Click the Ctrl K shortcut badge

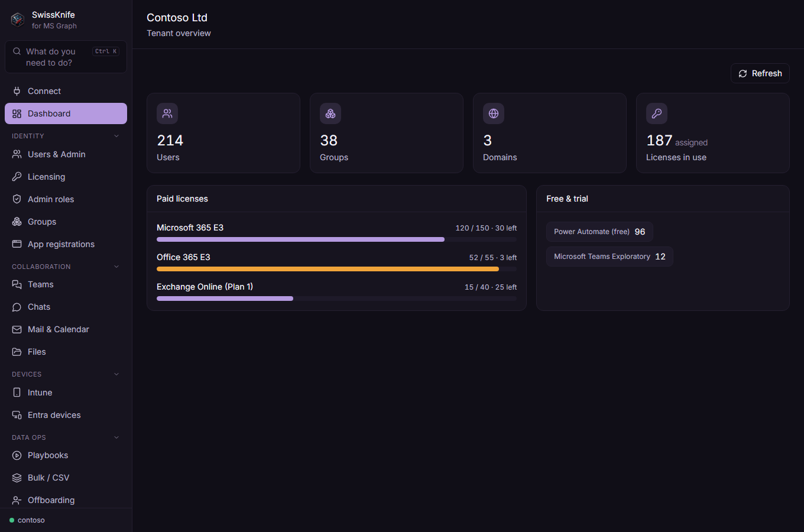(106, 51)
